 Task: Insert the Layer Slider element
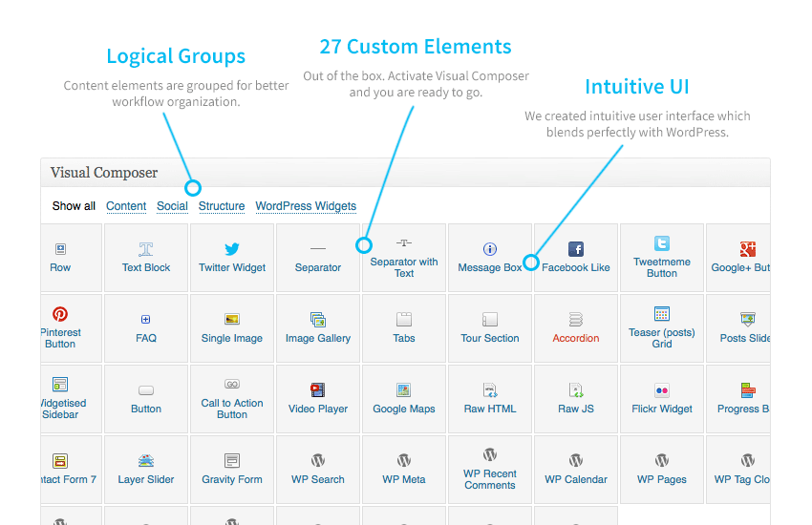146,470
